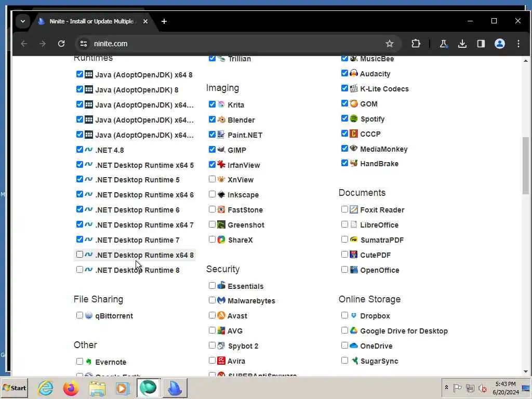Click the ShareX icon
This screenshot has height=399, width=532.
pyautogui.click(x=221, y=240)
